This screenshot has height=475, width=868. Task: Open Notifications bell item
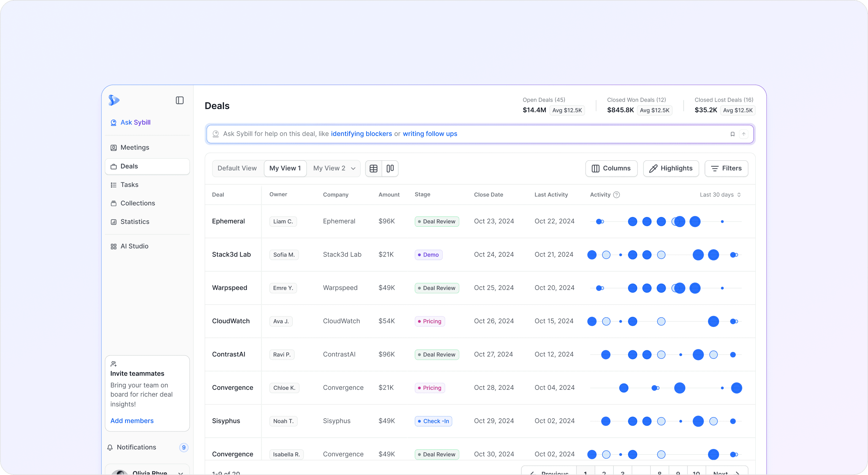tap(136, 447)
